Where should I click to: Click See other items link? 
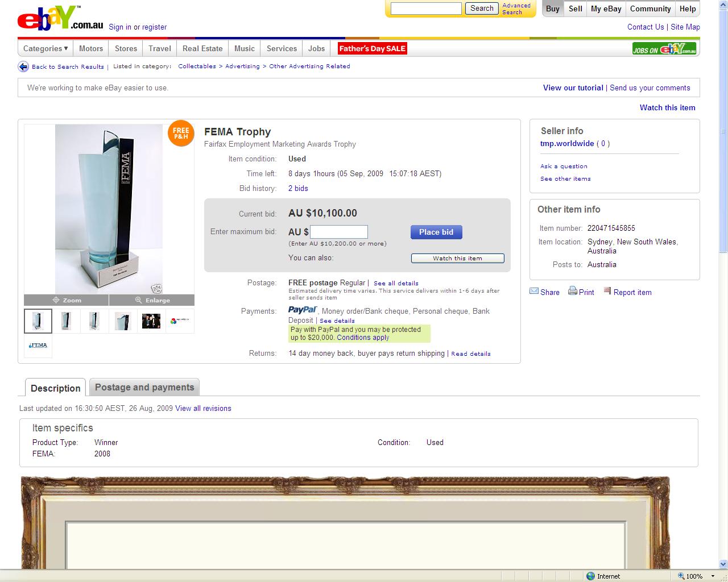coord(565,178)
